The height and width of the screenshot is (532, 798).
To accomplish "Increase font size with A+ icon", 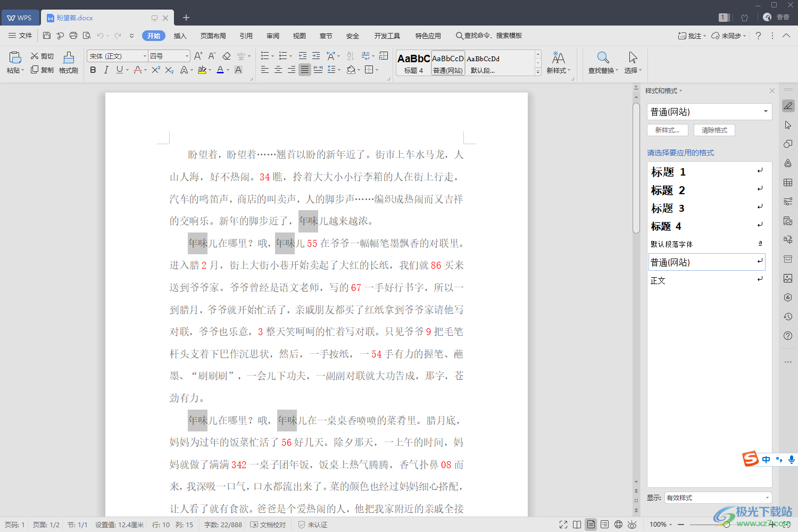I will pos(198,56).
